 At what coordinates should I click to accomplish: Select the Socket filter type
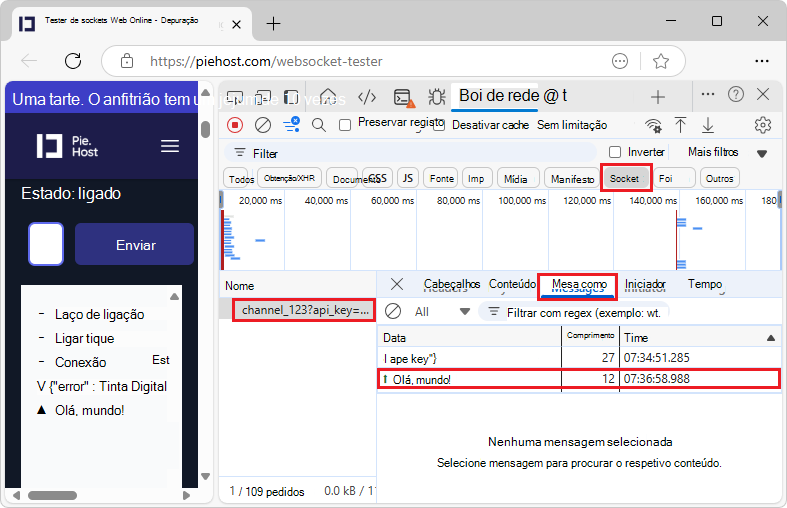pyautogui.click(x=624, y=178)
